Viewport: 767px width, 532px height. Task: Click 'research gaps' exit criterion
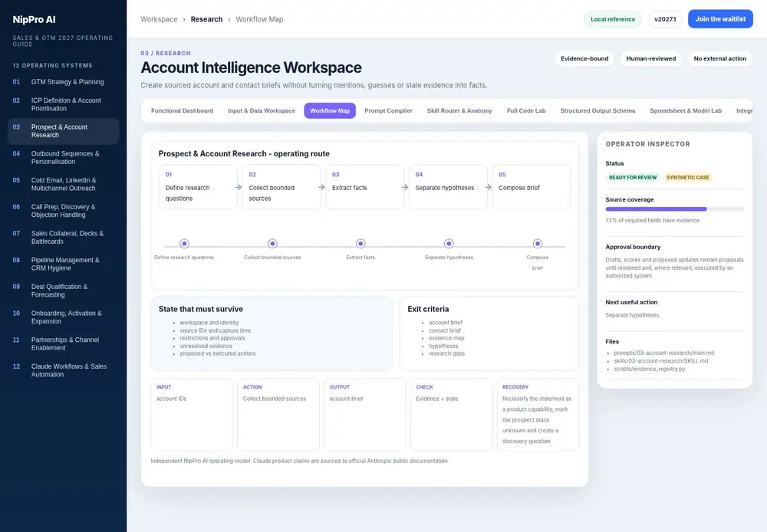(x=446, y=353)
